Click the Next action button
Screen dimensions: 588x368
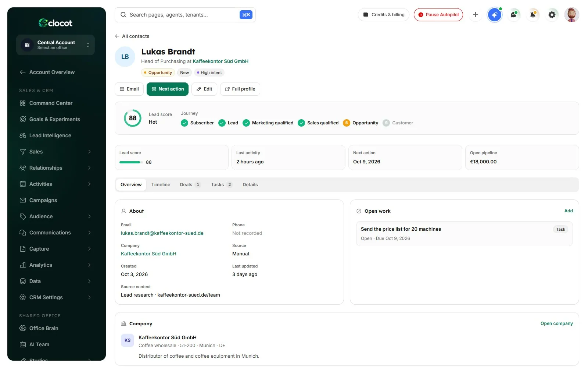pos(168,89)
